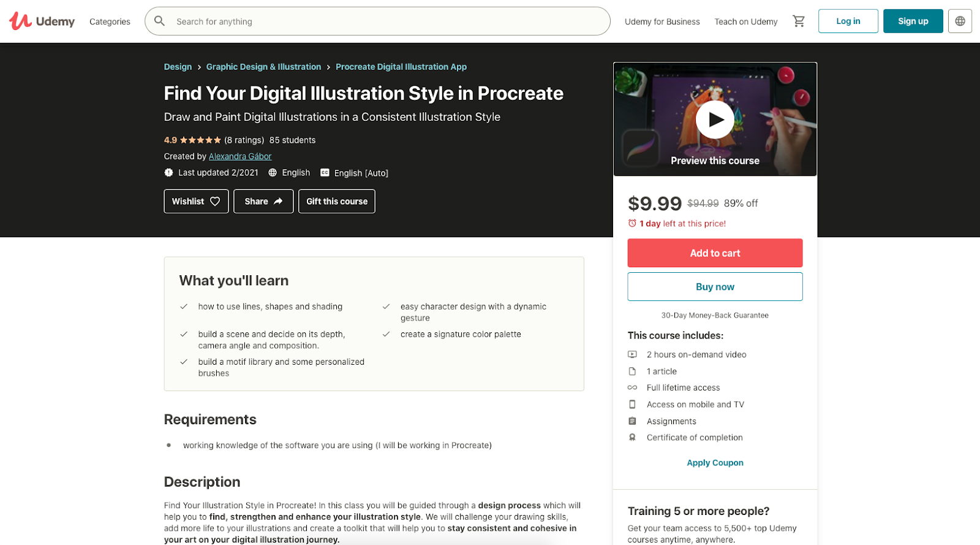Click the article document icon
The image size is (980, 545).
632,372
